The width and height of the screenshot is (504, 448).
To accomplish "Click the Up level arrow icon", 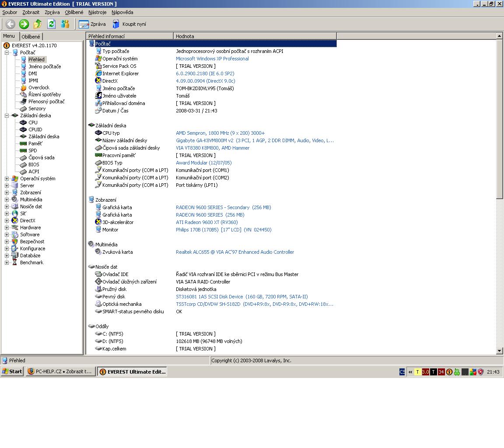I will pyautogui.click(x=38, y=24).
